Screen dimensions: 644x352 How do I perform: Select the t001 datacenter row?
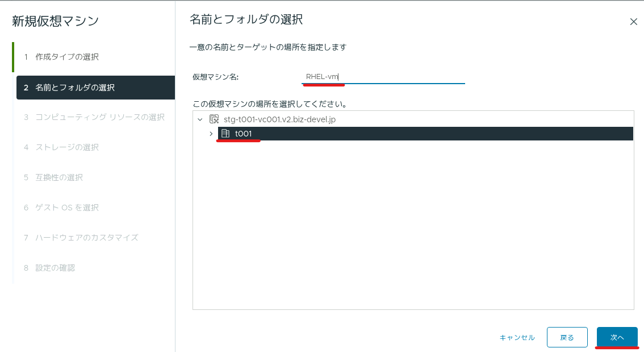(x=425, y=134)
